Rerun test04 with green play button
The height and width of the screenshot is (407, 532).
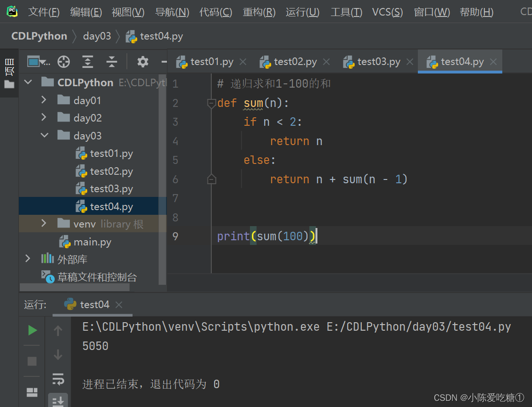[x=32, y=330]
